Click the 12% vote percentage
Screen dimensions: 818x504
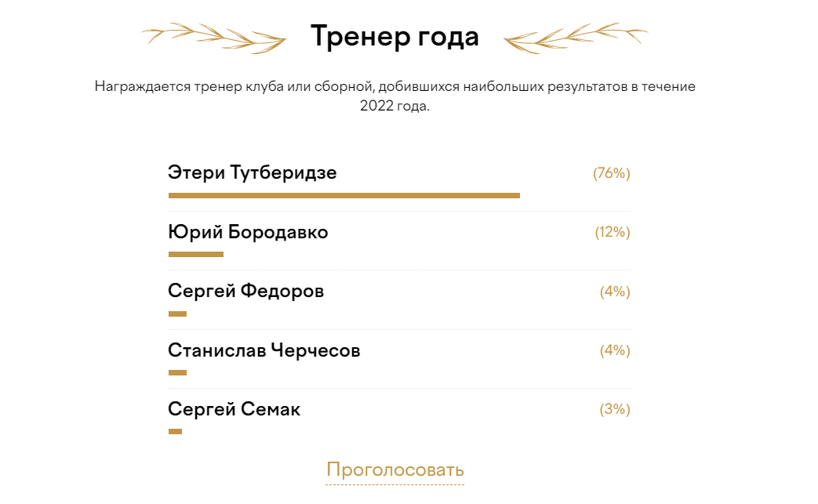(x=613, y=232)
